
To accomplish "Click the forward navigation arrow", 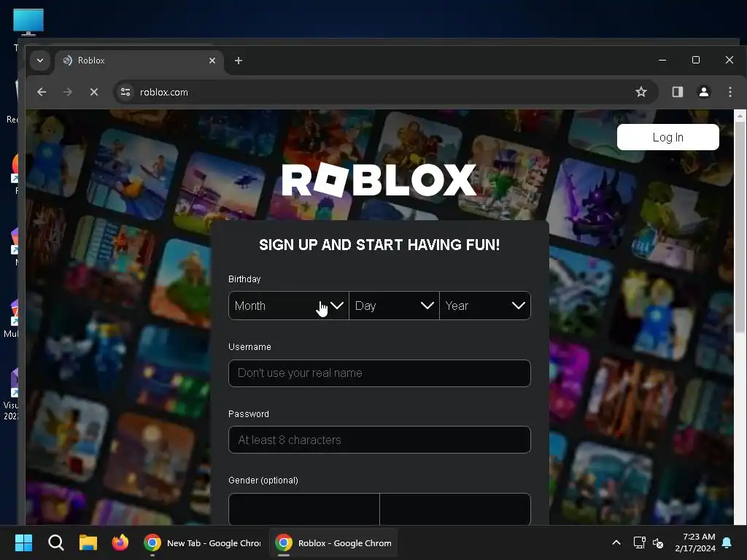I will tap(68, 92).
